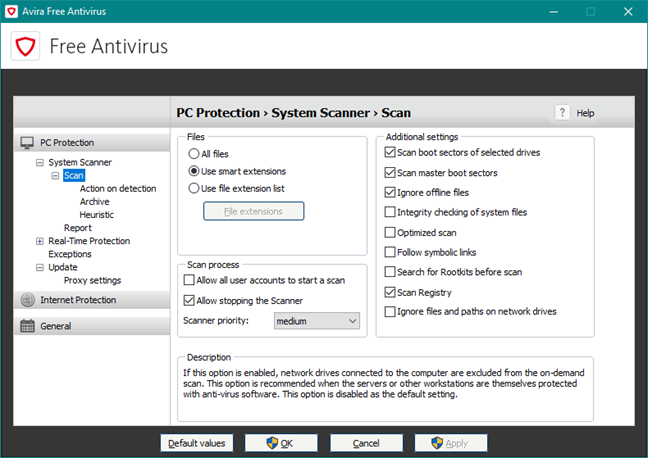
Task: Uncheck Scan Registry option
Action: (390, 292)
